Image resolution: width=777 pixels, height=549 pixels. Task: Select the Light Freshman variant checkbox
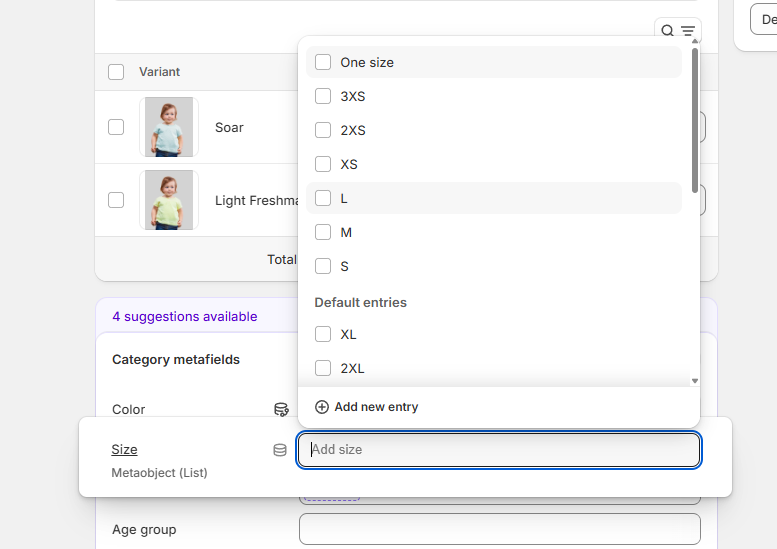[x=116, y=200]
